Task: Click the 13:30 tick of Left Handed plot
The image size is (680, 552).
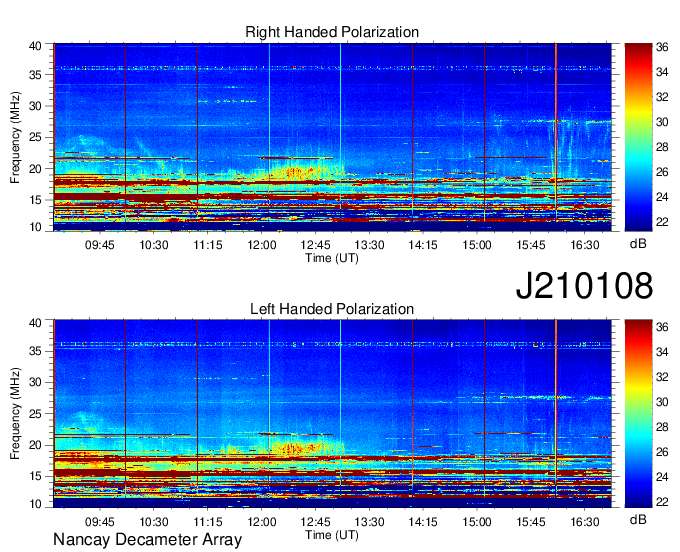Action: (x=369, y=521)
